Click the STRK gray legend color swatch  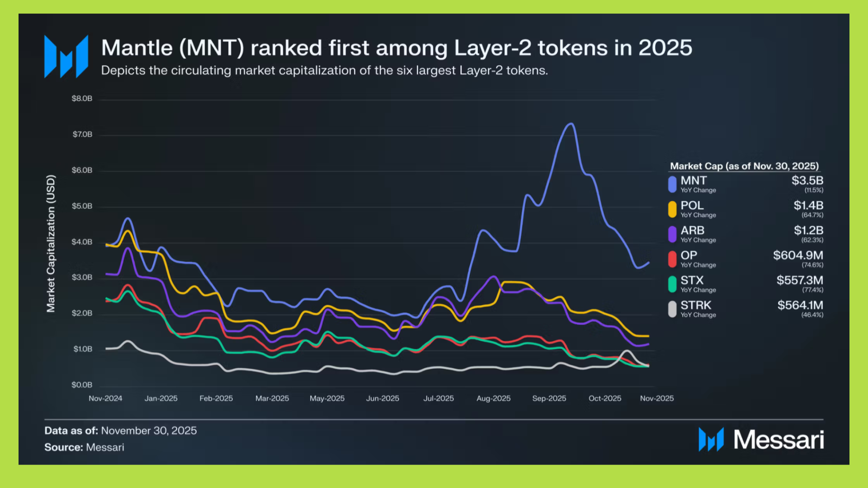pos(672,309)
